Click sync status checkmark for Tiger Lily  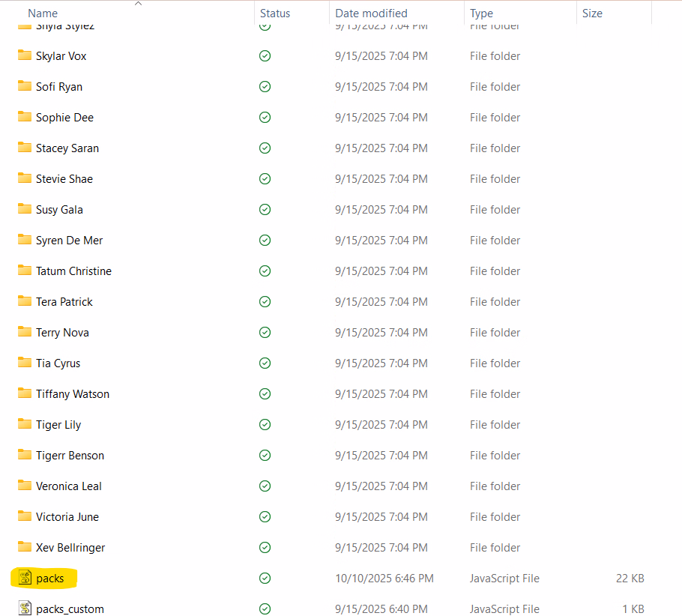(265, 425)
